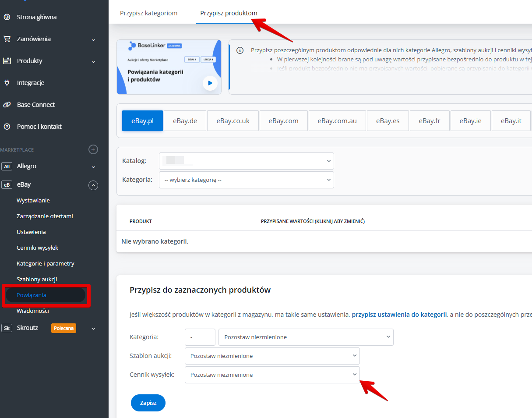Click the Zamówienia shopping cart icon
532x418 pixels.
7,39
